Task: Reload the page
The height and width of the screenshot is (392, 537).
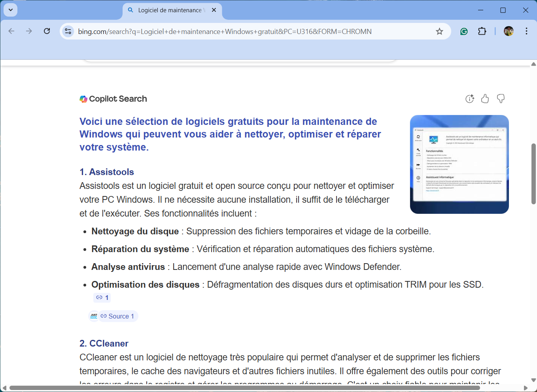Action: pos(47,31)
